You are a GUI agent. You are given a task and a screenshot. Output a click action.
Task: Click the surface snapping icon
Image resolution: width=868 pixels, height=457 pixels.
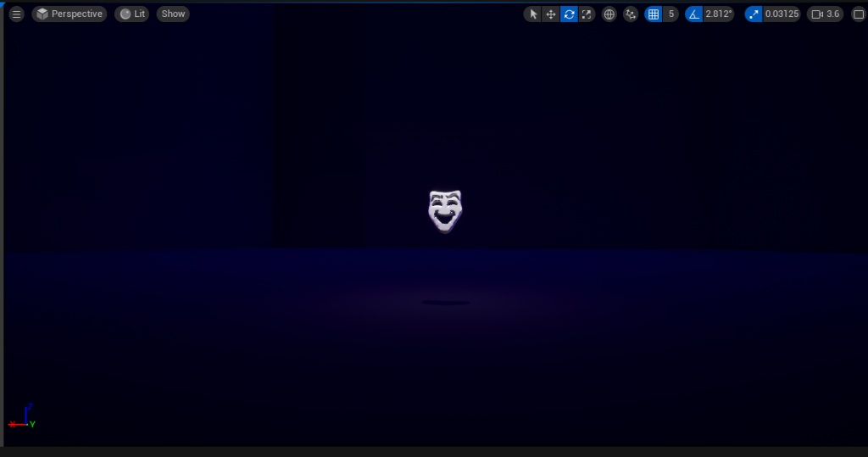point(631,14)
